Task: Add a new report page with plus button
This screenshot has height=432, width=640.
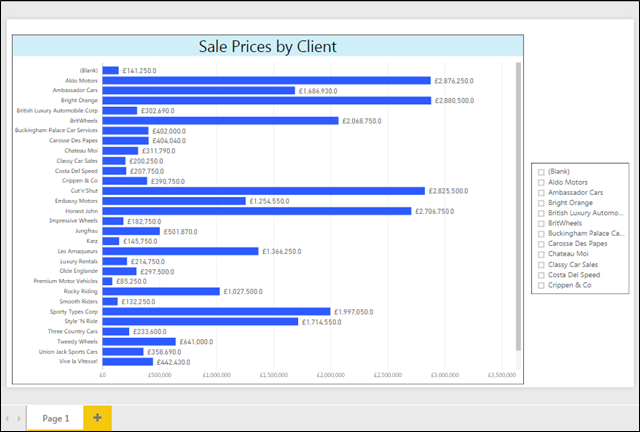Action: [97, 418]
